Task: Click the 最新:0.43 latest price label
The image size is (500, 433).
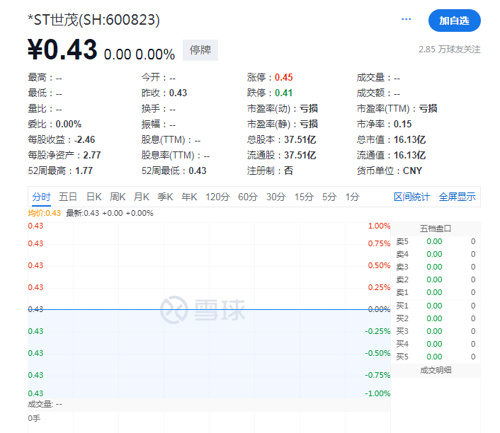Action: [x=83, y=213]
